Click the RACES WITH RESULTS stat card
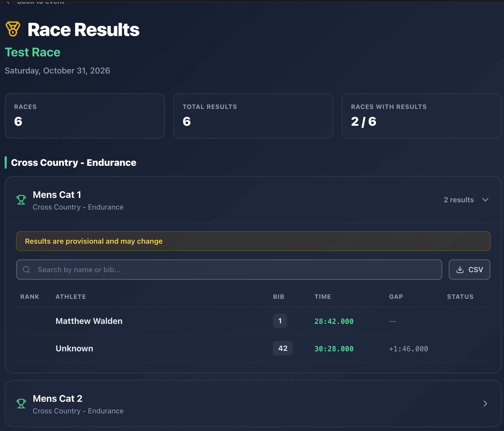The width and height of the screenshot is (504, 431). (422, 116)
